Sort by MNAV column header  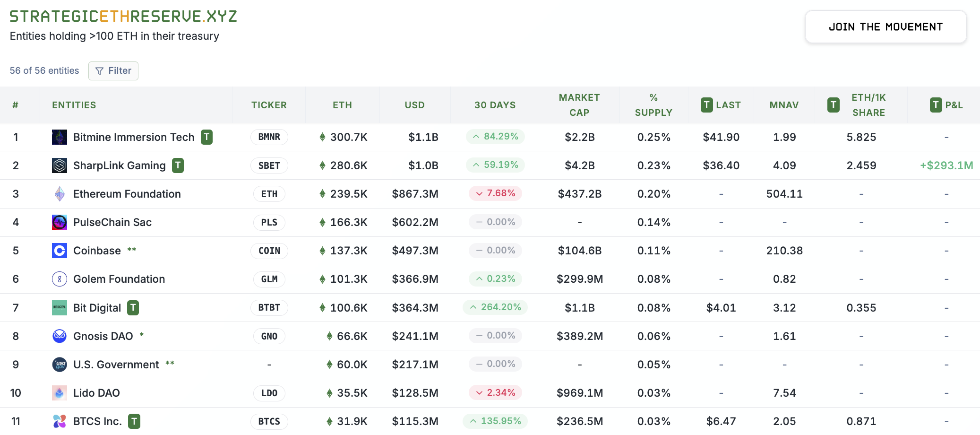784,105
